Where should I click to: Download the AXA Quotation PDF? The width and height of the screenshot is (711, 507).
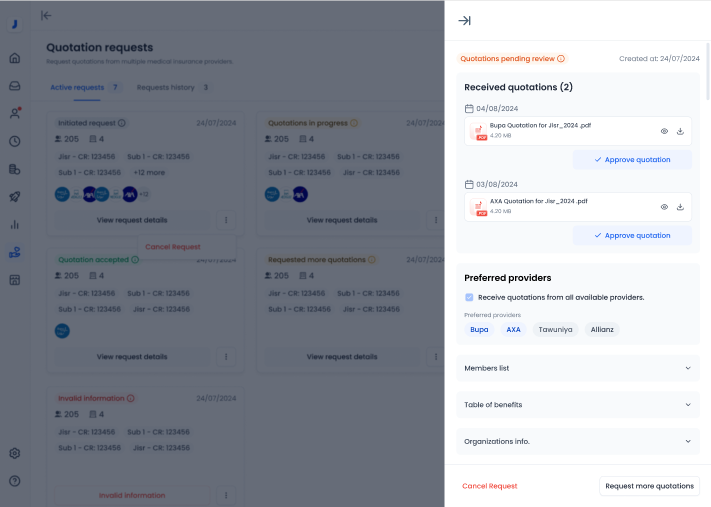(x=680, y=207)
